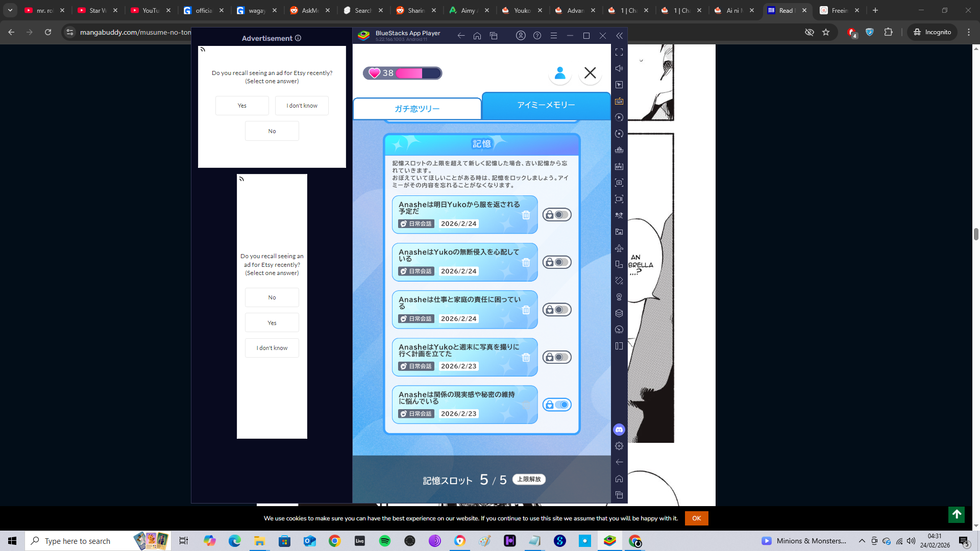The image size is (980, 551).
Task: Toggle lock on work and family memory
Action: pyautogui.click(x=556, y=310)
